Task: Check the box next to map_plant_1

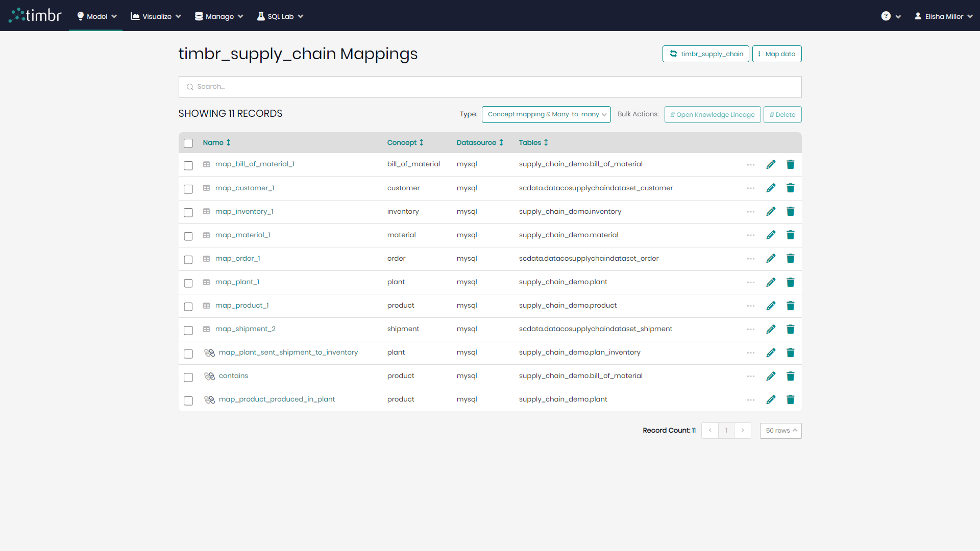Action: (188, 283)
